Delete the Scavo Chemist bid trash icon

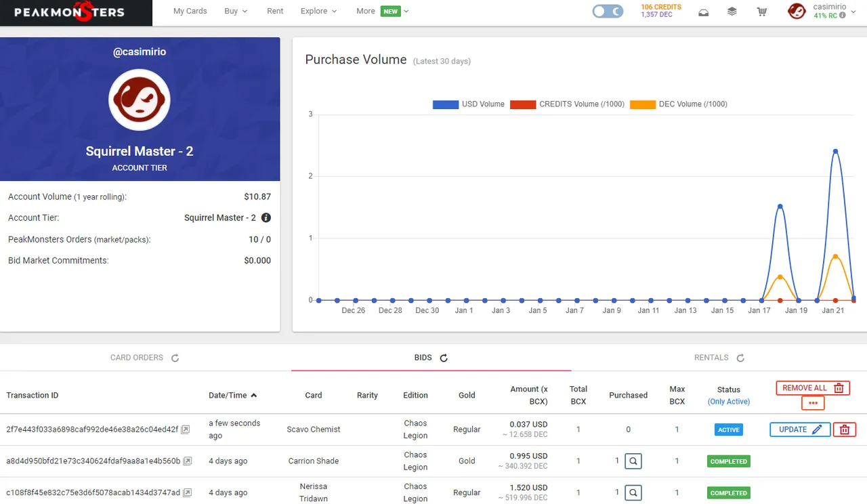tap(845, 429)
